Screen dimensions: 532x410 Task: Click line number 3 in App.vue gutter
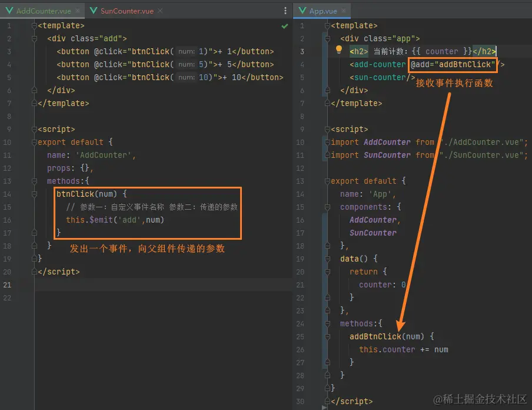coord(302,52)
